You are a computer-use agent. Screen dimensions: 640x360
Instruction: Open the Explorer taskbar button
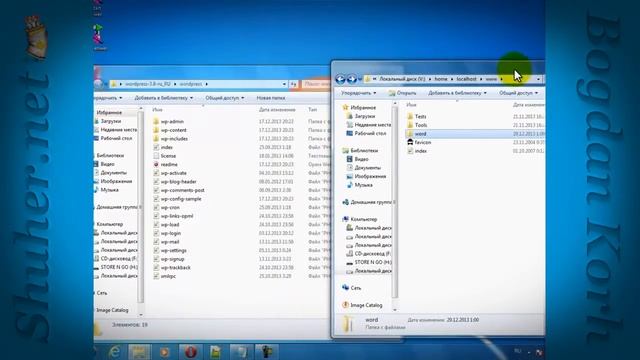[x=139, y=352]
